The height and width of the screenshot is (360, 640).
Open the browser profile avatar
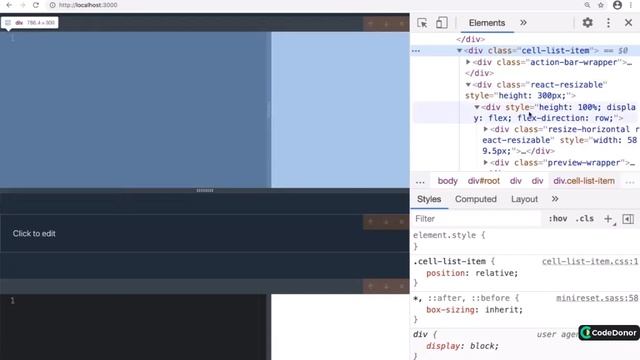pos(618,5)
